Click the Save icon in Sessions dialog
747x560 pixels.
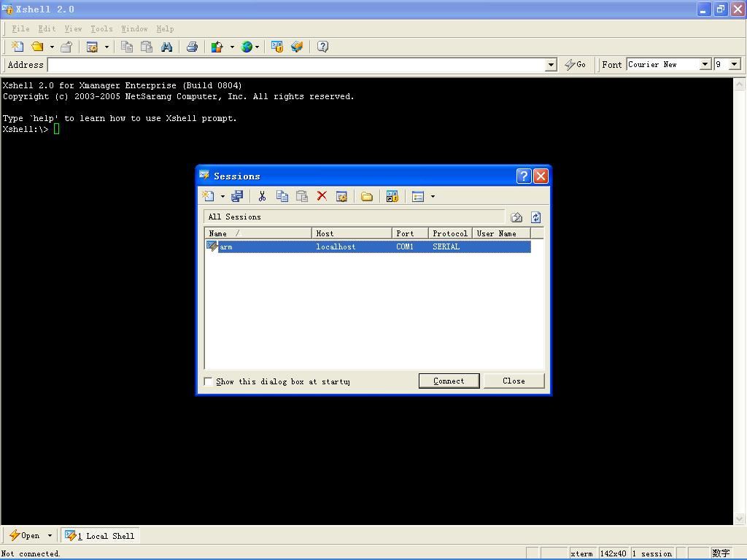coord(237,196)
